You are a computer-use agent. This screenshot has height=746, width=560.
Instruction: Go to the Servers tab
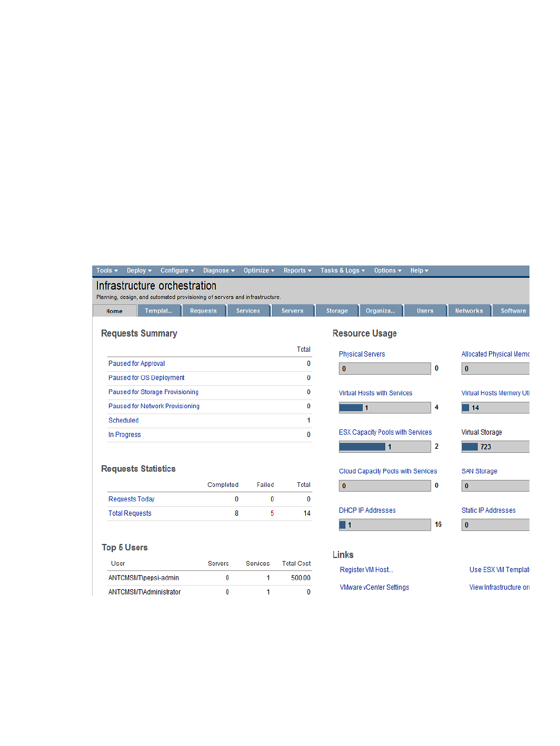pos(293,311)
